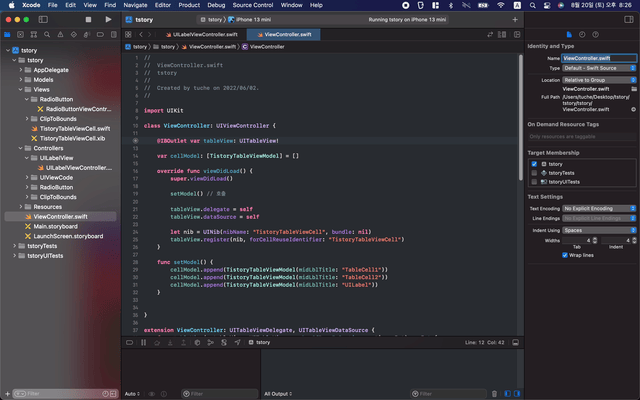The width and height of the screenshot is (640, 400).
Task: Open the Debug navigator icon
Action: 87,35
